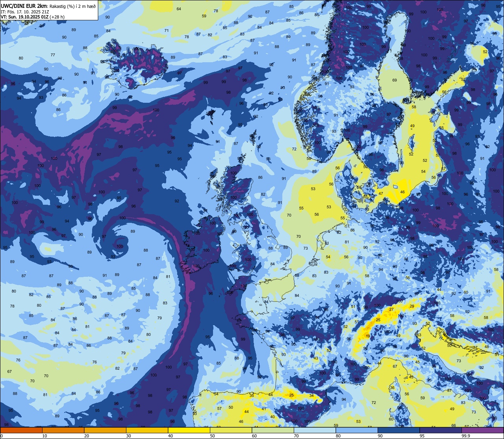Click the 10–20 orange legend segment

click(x=63, y=430)
